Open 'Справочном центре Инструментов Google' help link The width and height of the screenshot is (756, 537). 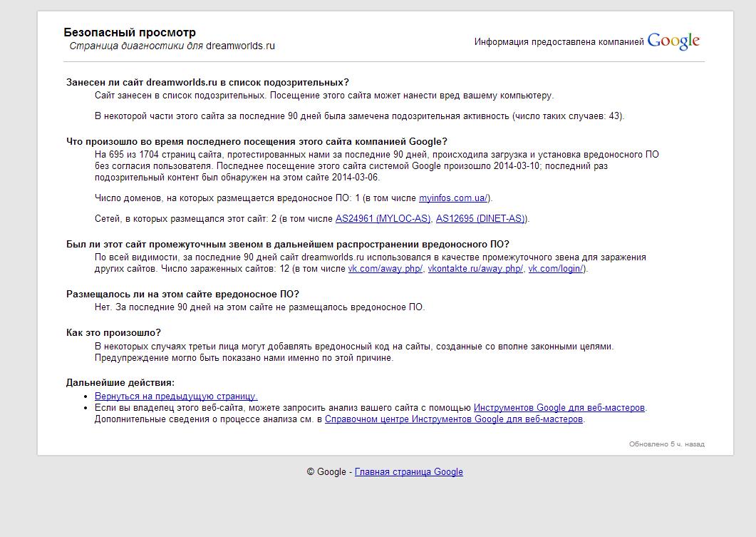[x=454, y=419]
